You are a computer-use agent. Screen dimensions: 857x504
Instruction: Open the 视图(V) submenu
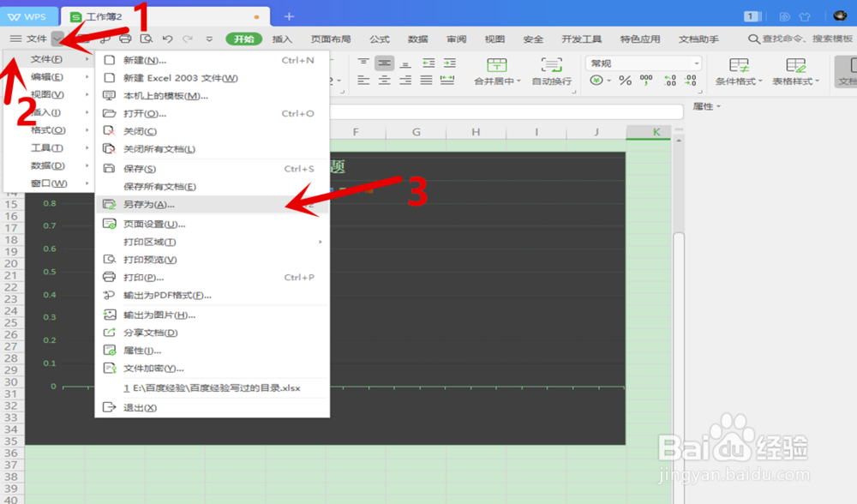pyautogui.click(x=48, y=94)
